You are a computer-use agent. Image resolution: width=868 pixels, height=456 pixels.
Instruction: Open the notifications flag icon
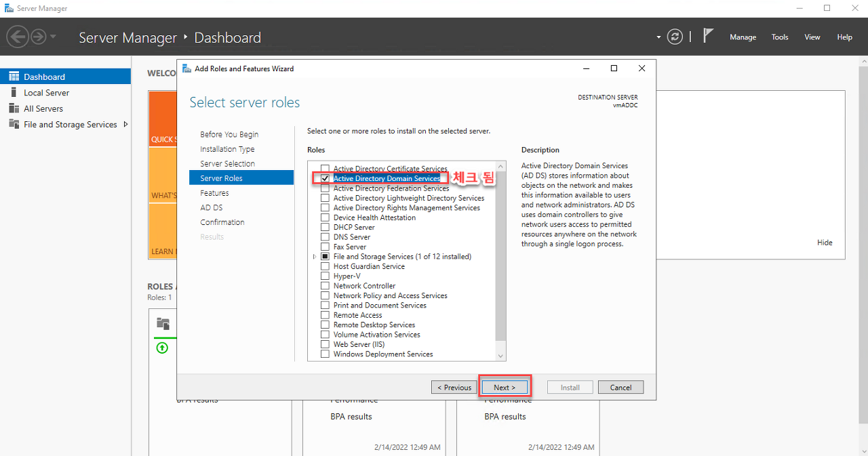click(708, 35)
